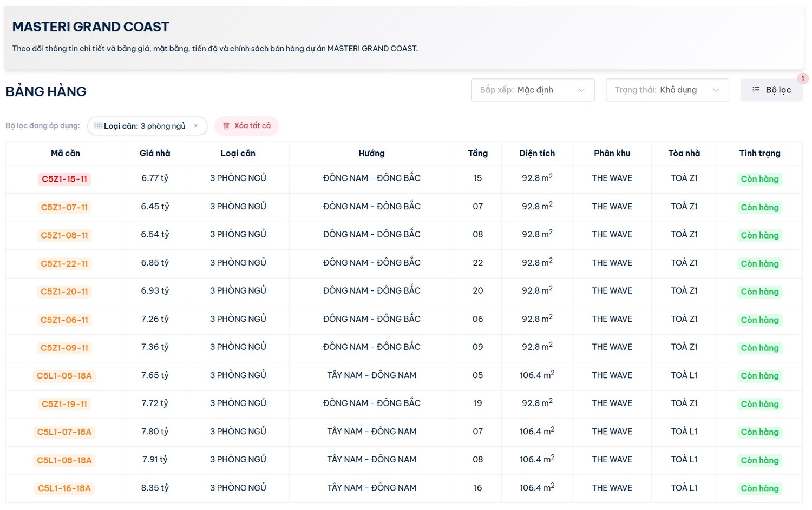
Task: Select unit C5Z1-22-11
Action: click(64, 263)
